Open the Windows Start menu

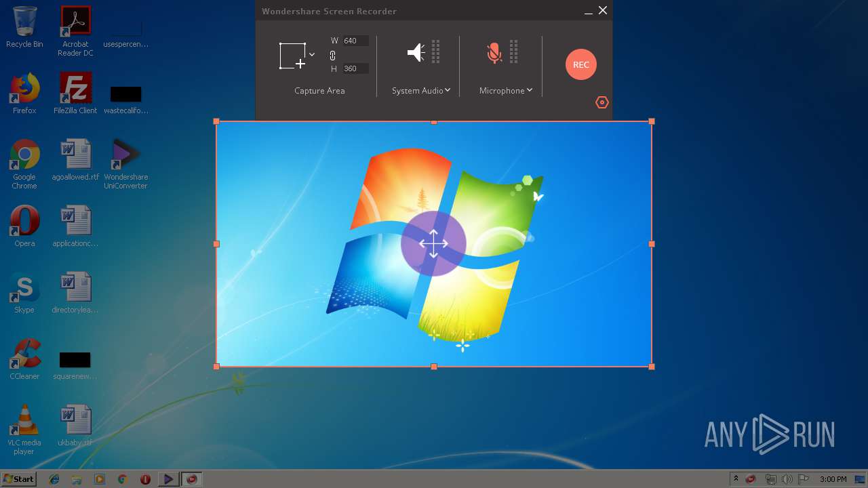point(18,479)
